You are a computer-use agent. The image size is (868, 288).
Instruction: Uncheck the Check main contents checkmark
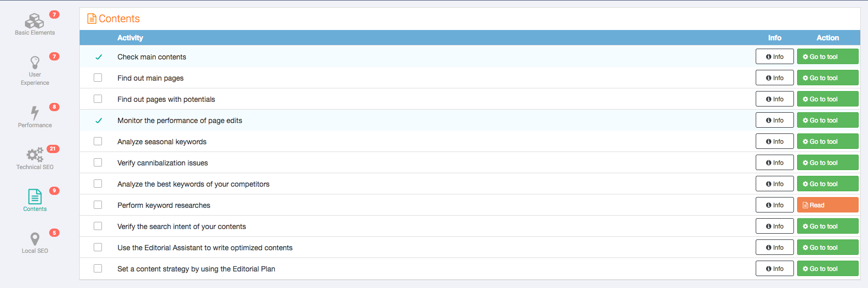[98, 57]
